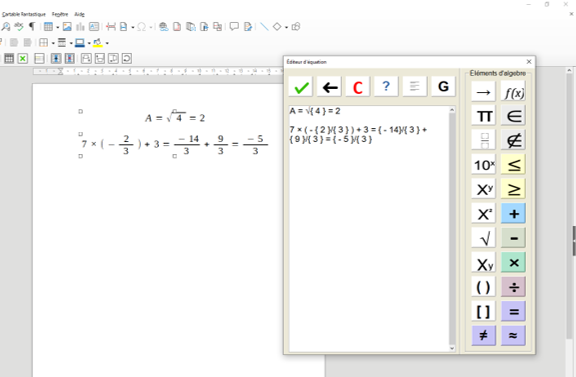Click the G button in equation editor
Image resolution: width=576 pixels, height=377 pixels.
pyautogui.click(x=443, y=87)
